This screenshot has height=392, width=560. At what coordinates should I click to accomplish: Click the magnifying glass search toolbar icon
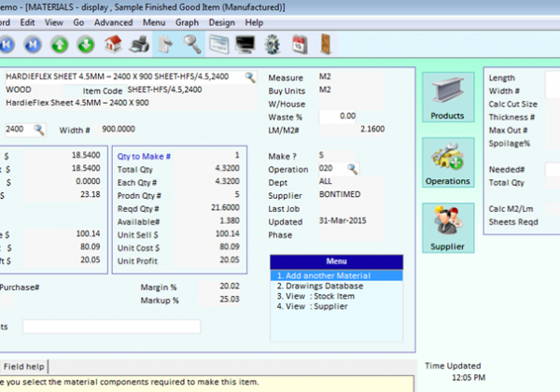(x=192, y=45)
